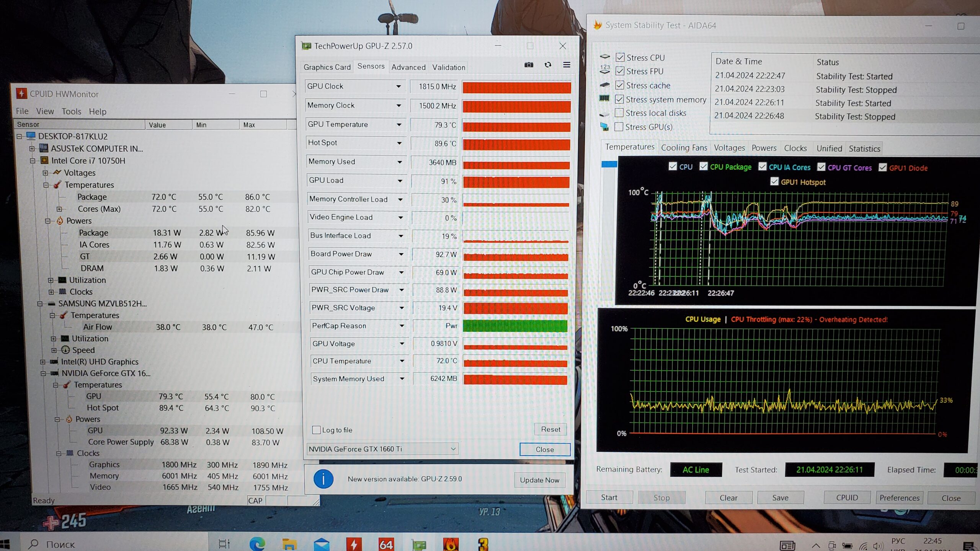Click the green PerfCap Reason bar
Image resolution: width=980 pixels, height=551 pixels.
tap(515, 326)
